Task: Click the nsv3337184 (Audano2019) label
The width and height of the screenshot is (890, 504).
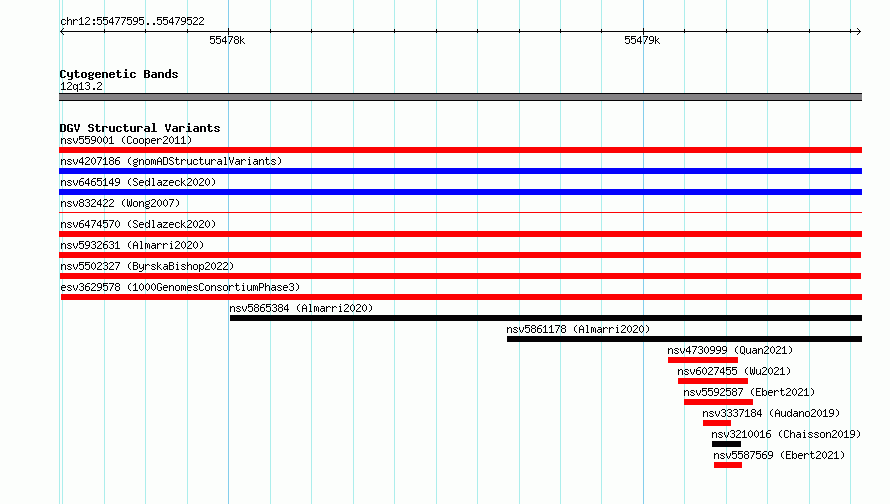Action: 771,413
